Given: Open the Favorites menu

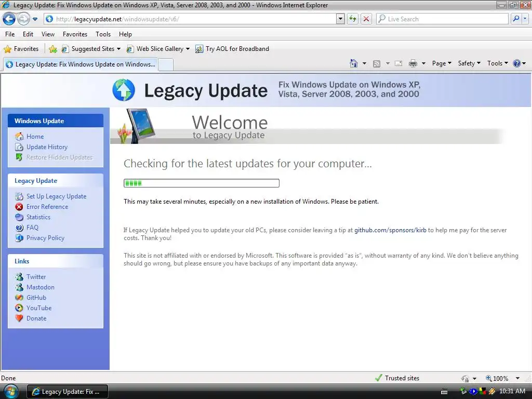Looking at the screenshot, I should [75, 34].
